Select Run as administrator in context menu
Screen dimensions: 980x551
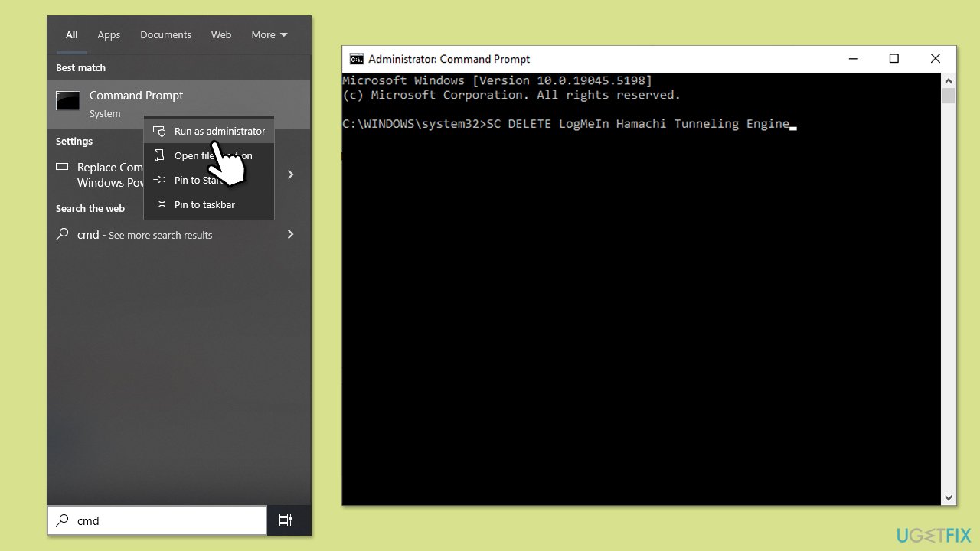(209, 131)
